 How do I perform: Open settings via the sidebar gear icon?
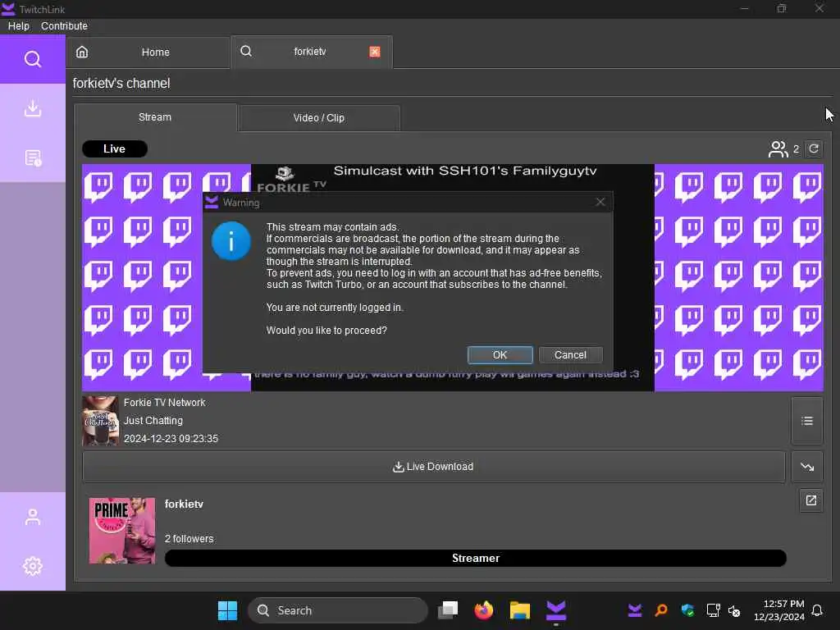pyautogui.click(x=33, y=566)
